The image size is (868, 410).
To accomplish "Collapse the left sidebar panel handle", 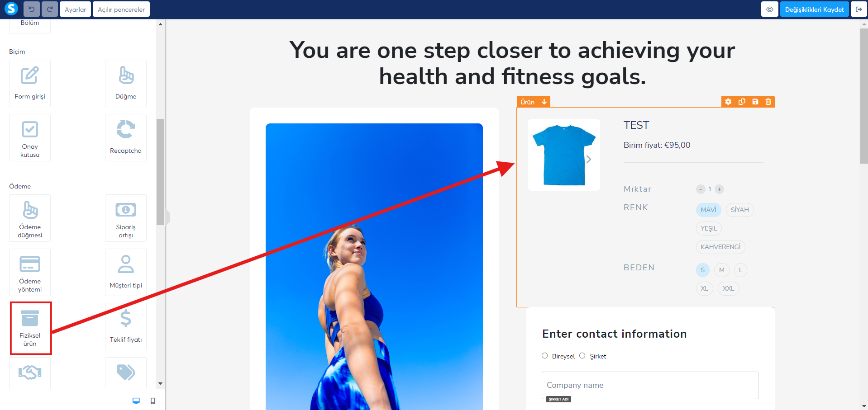I will tap(167, 217).
